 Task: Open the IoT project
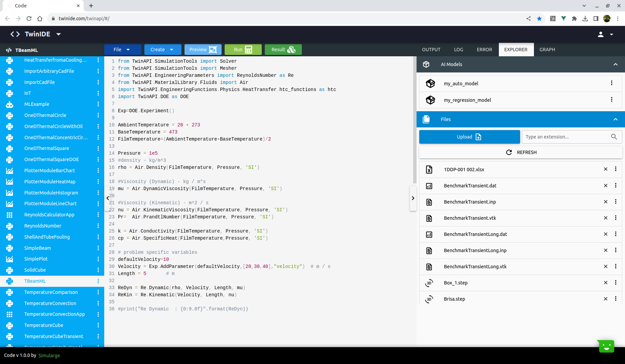point(28,93)
